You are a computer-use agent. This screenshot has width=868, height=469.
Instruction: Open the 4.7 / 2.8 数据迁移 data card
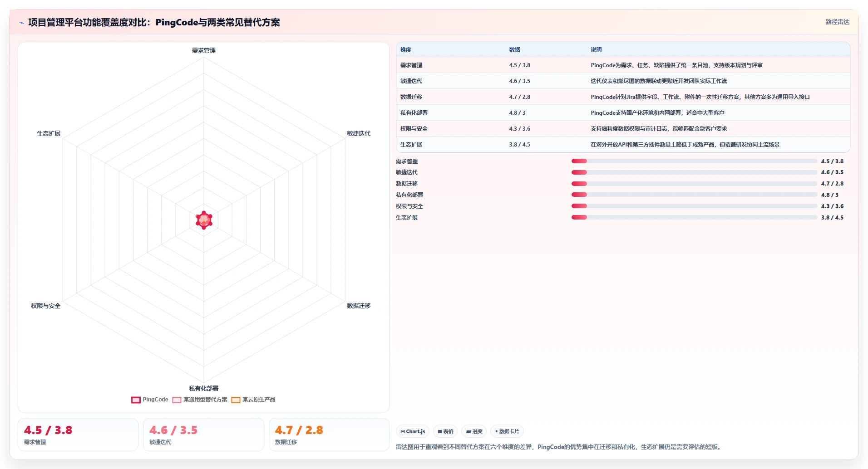(329, 435)
